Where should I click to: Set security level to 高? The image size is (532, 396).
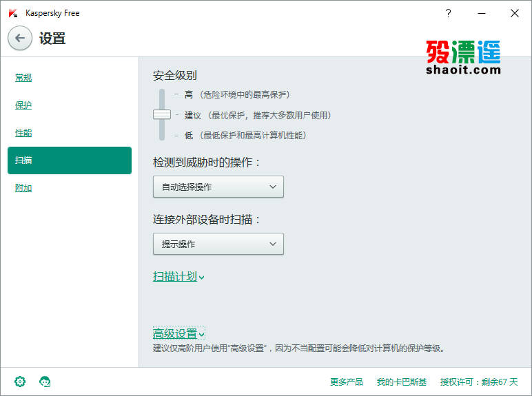189,94
